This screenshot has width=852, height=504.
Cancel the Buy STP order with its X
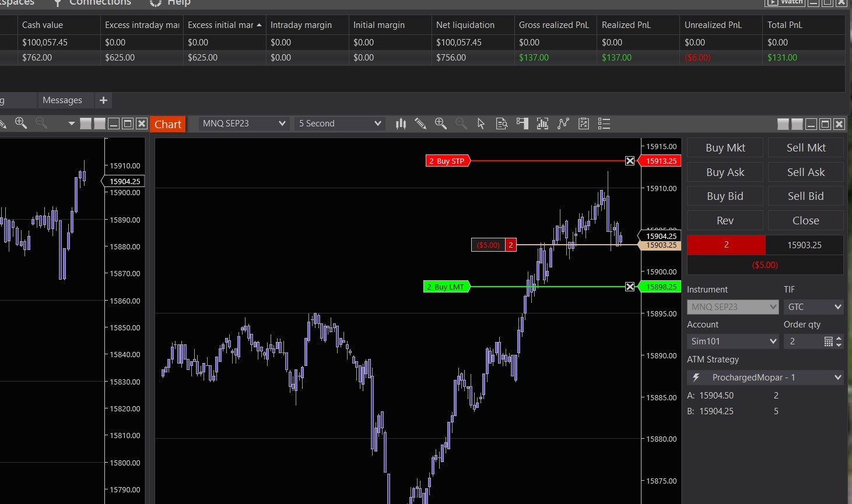coord(630,161)
